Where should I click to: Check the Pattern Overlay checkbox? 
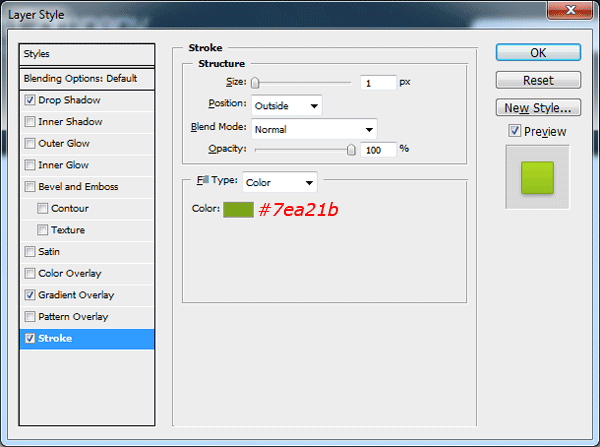click(x=30, y=317)
